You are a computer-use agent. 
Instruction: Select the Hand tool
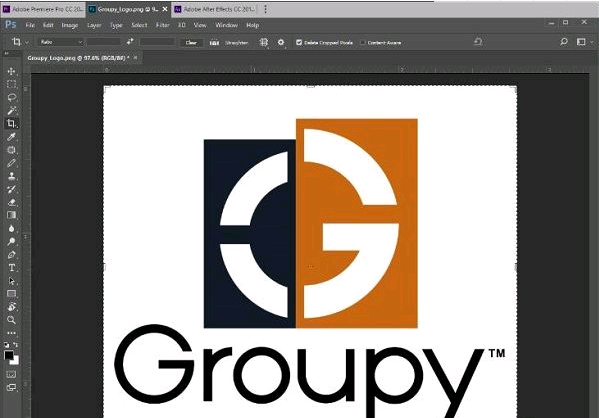tap(11, 307)
